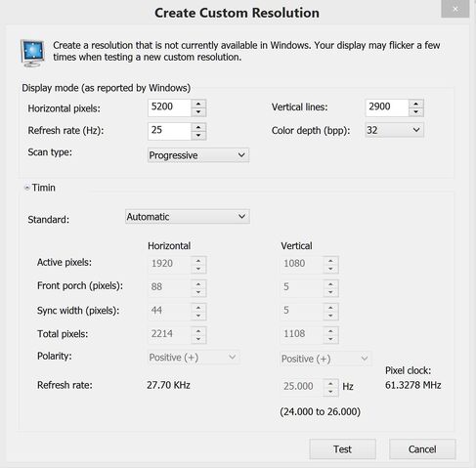Lower Refresh rate (Hz) using the down arrow
476x468 pixels.
point(198,136)
